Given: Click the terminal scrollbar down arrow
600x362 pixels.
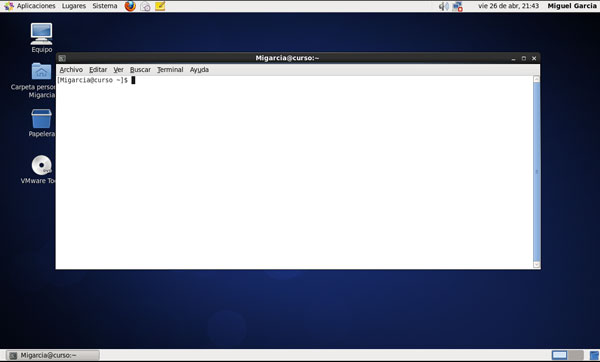Looking at the screenshot, I should coord(536,264).
